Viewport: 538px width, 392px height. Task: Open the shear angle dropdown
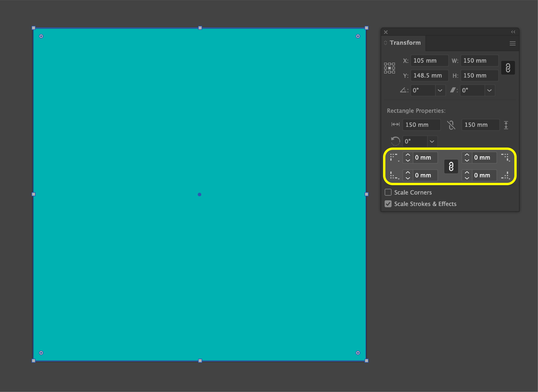coord(489,90)
